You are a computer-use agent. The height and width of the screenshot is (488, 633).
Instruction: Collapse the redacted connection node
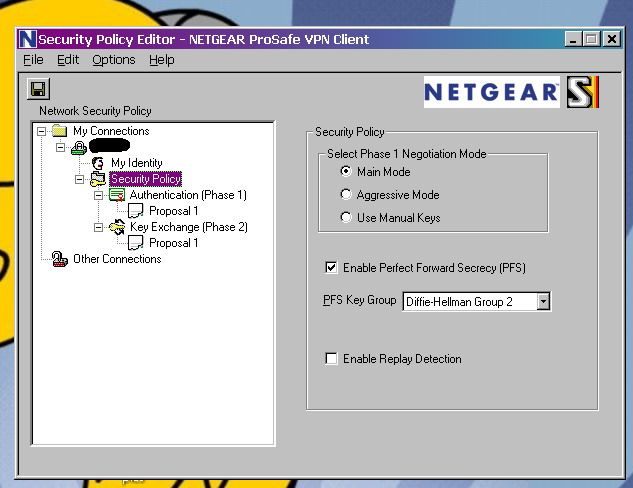point(60,147)
